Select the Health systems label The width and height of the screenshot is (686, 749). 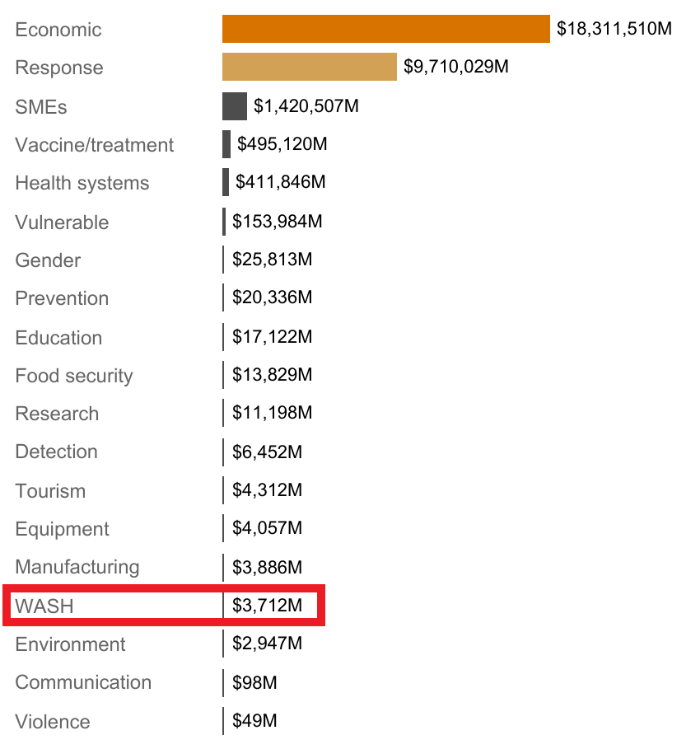[82, 183]
